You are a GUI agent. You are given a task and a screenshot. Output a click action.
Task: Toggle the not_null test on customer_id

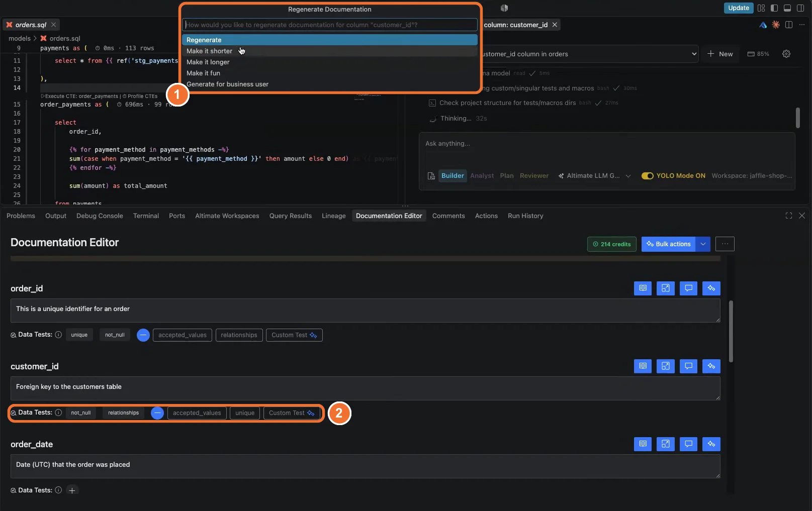pos(81,413)
